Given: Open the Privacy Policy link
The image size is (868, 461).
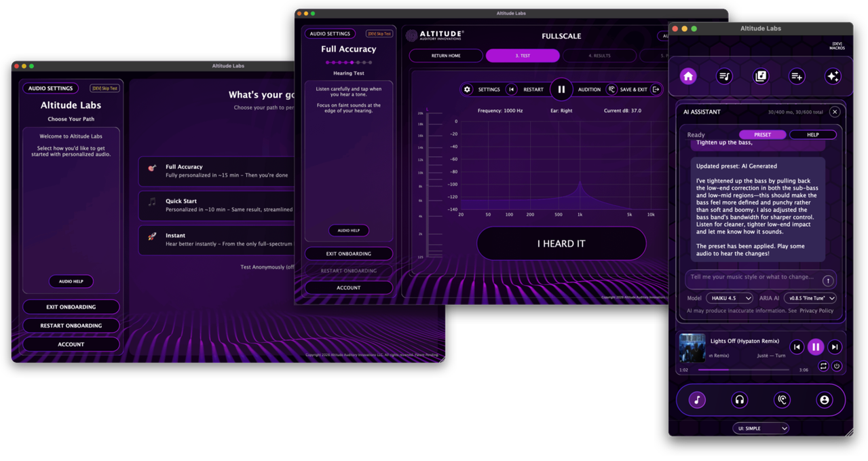Looking at the screenshot, I should pyautogui.click(x=816, y=311).
